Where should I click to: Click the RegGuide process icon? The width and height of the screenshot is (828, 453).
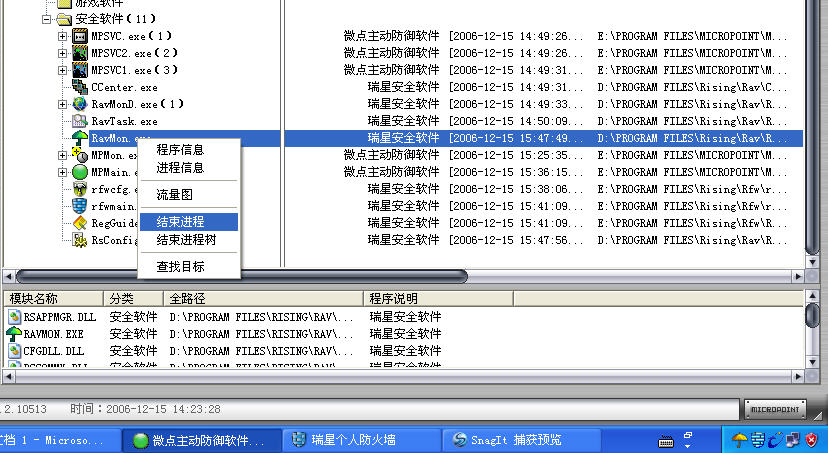coord(80,223)
